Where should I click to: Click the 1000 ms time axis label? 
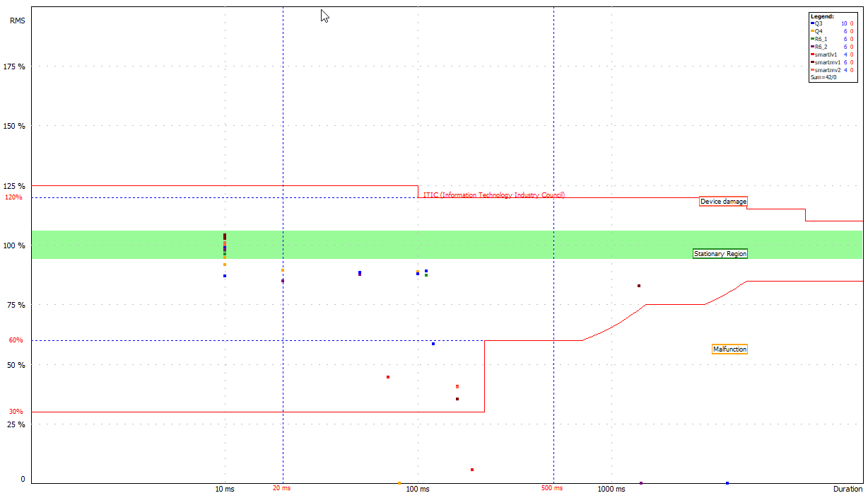coord(611,489)
